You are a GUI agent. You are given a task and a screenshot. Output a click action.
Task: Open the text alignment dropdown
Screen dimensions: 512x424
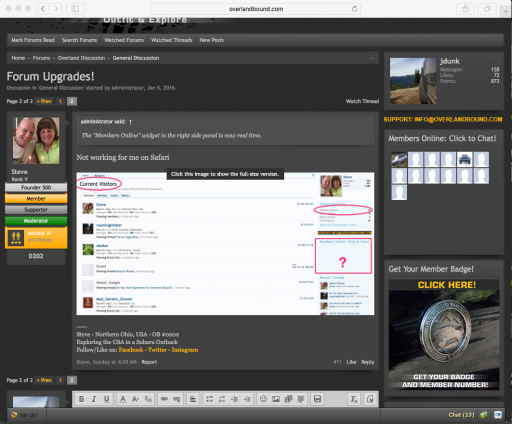click(x=193, y=399)
